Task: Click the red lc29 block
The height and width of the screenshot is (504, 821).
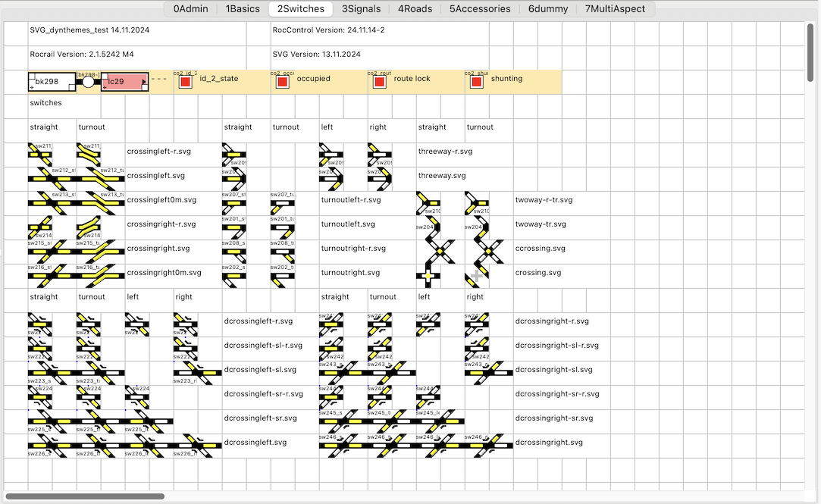Action: pyautogui.click(x=124, y=82)
